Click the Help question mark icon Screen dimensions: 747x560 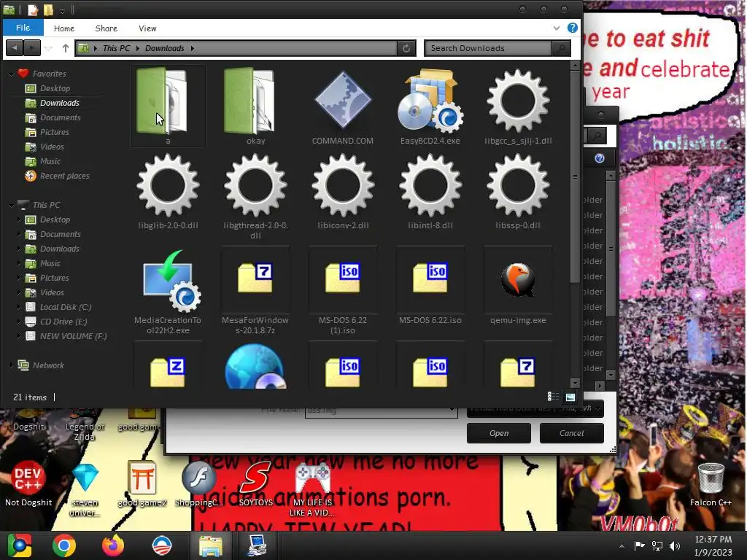[x=573, y=28]
